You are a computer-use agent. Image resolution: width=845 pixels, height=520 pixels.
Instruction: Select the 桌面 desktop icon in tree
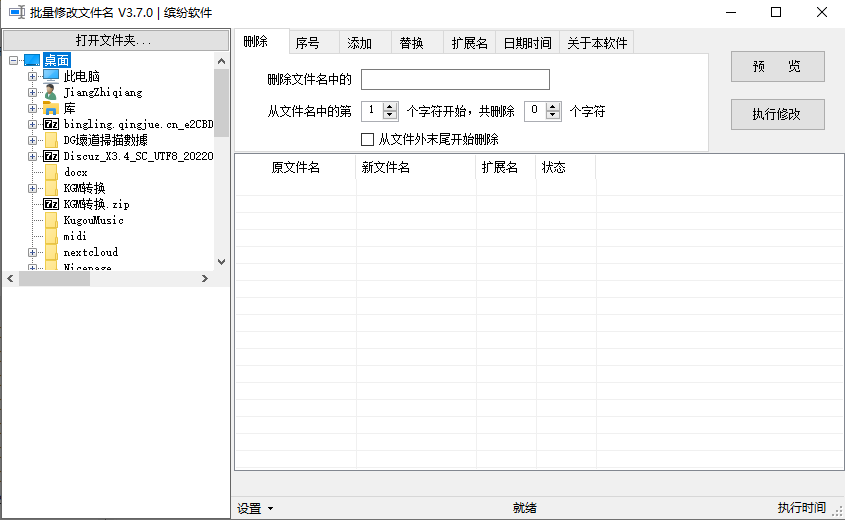[x=32, y=60]
